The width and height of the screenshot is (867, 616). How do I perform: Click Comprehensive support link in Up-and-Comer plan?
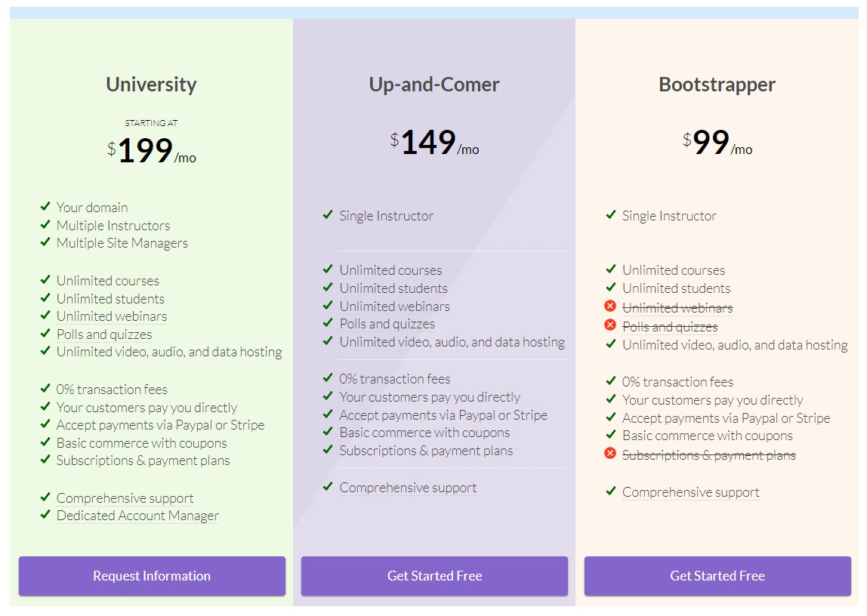coord(408,488)
